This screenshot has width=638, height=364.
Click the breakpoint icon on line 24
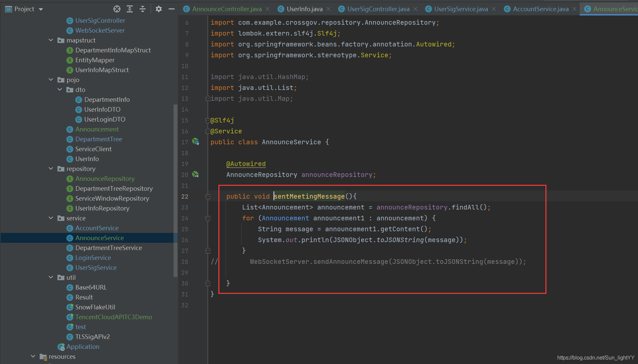point(208,218)
